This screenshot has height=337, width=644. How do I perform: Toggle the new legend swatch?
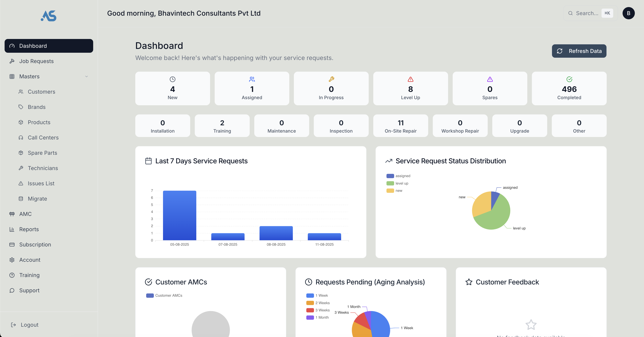pos(390,191)
